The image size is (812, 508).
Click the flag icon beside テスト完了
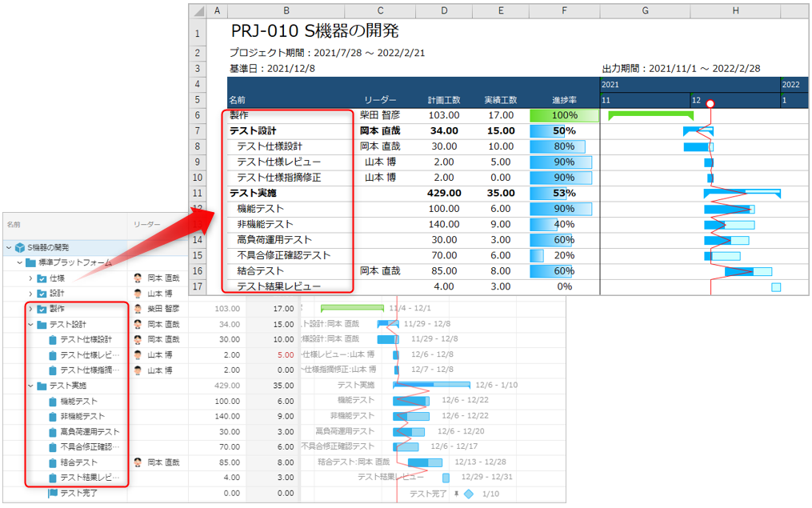click(x=53, y=493)
